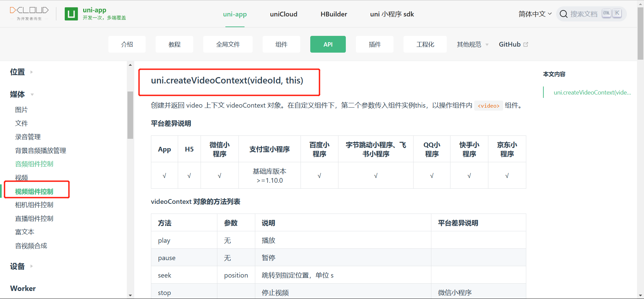Click the 支付宝小程序 table header
This screenshot has width=644, height=299.
pos(269,149)
